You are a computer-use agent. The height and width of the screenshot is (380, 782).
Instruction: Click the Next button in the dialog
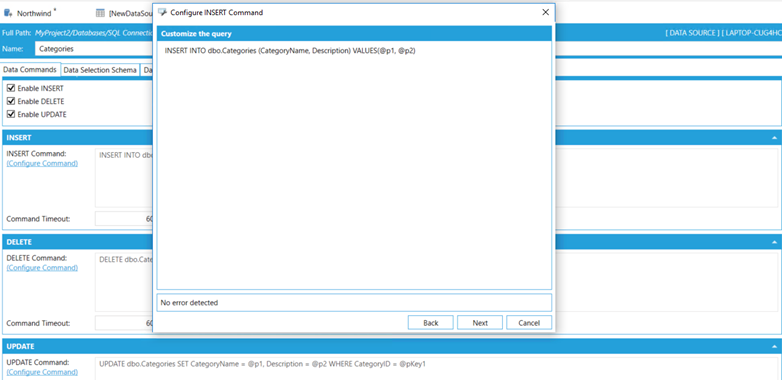480,323
